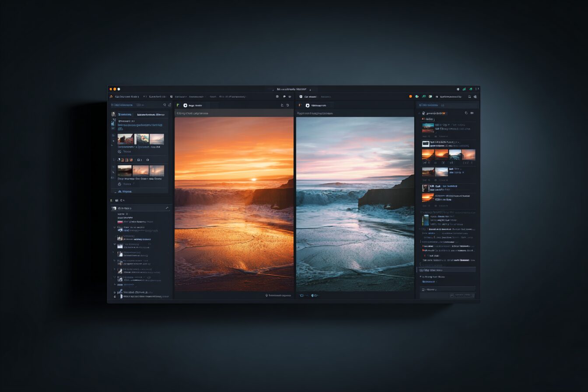This screenshot has width=588, height=392.
Task: Click the orange flag icon above the blue photo
Action: pyautogui.click(x=300, y=105)
